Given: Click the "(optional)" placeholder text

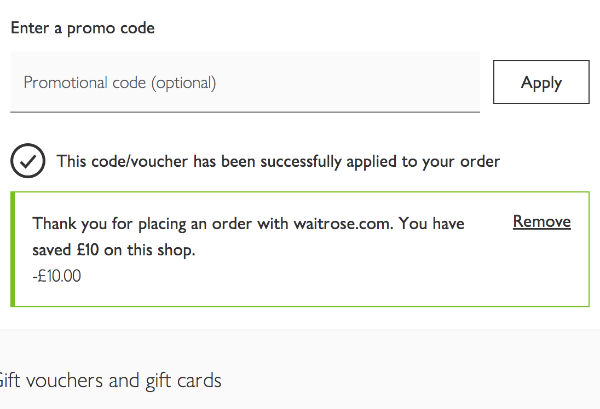Looking at the screenshot, I should [x=183, y=82].
